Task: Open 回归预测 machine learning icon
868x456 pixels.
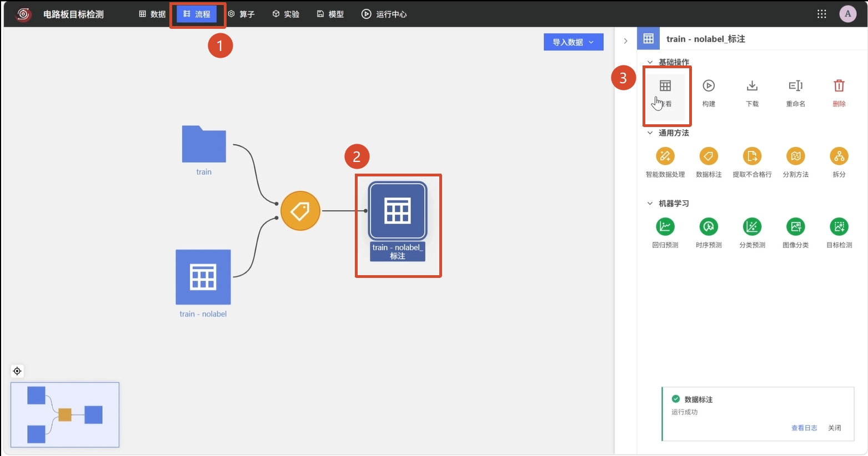Action: coord(665,227)
